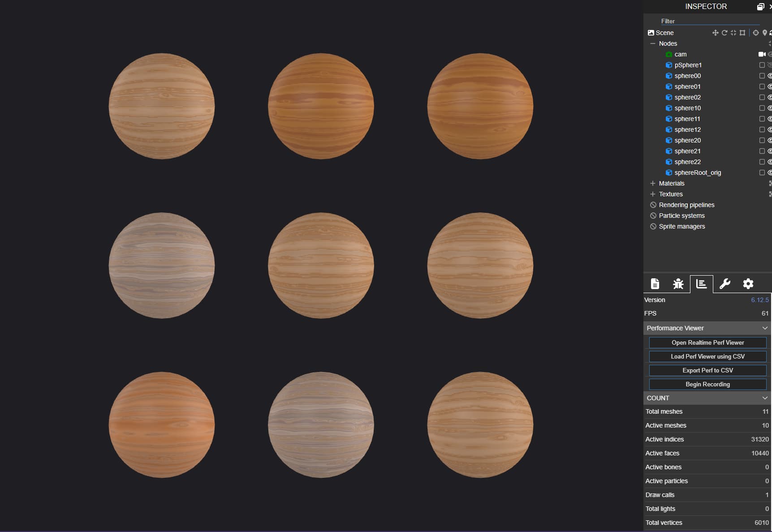Image resolution: width=772 pixels, height=532 pixels.
Task: Tick the checkbox on the sphere01 row
Action: pos(762,87)
